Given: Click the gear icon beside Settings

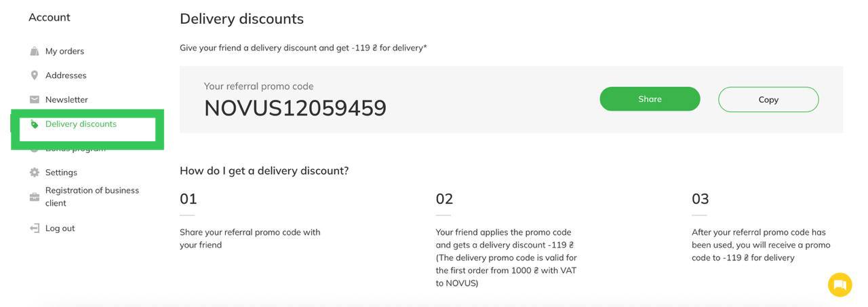Looking at the screenshot, I should click(x=35, y=173).
